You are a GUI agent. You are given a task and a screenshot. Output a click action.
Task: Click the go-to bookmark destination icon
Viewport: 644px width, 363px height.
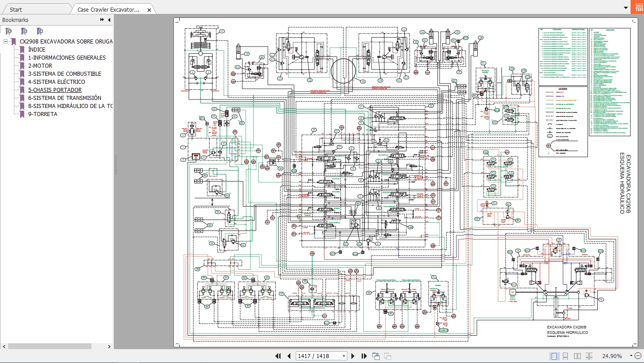click(40, 31)
